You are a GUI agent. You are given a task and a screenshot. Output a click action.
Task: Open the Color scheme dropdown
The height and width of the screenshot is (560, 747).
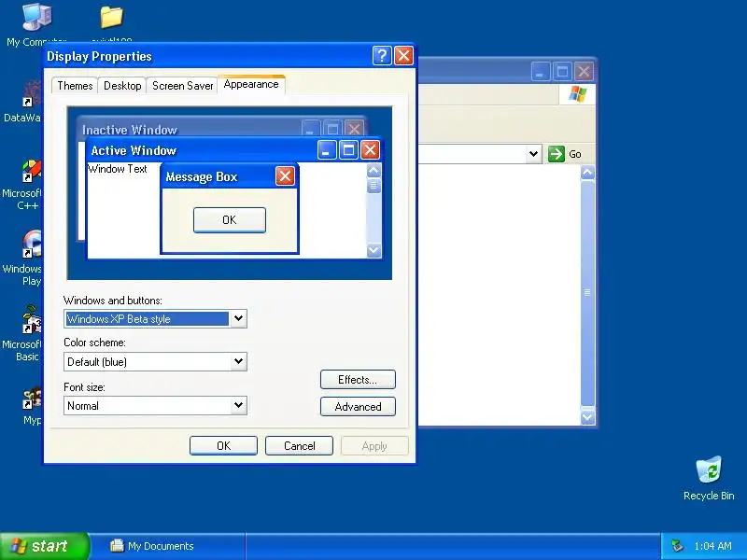tap(238, 362)
